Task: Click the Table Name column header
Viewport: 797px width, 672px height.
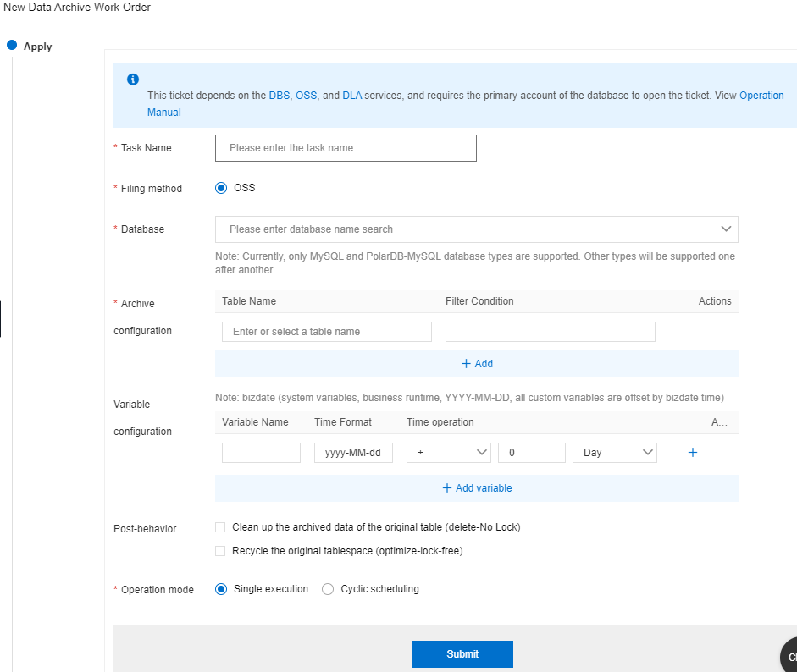Action: 249,301
